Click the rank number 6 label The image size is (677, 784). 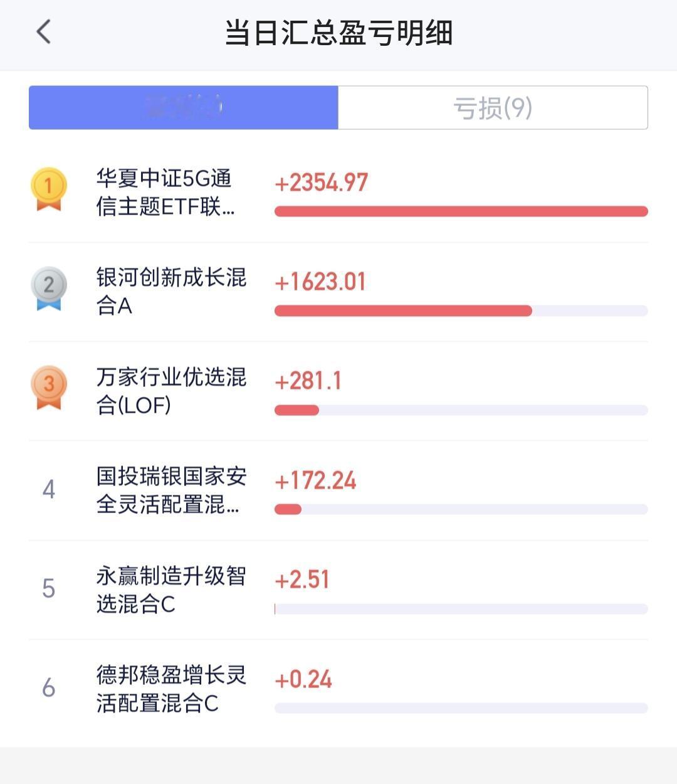coord(49,688)
